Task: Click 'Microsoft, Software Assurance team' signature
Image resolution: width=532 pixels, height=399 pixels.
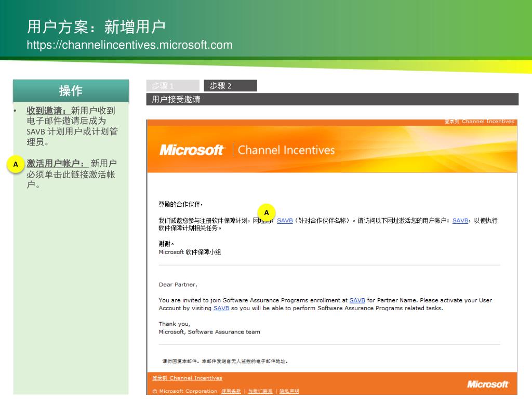Action: (209, 332)
